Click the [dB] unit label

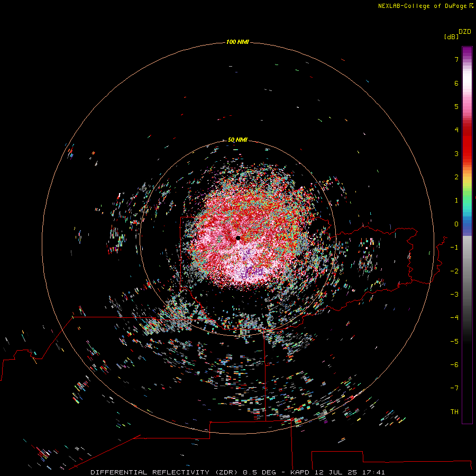pos(451,36)
